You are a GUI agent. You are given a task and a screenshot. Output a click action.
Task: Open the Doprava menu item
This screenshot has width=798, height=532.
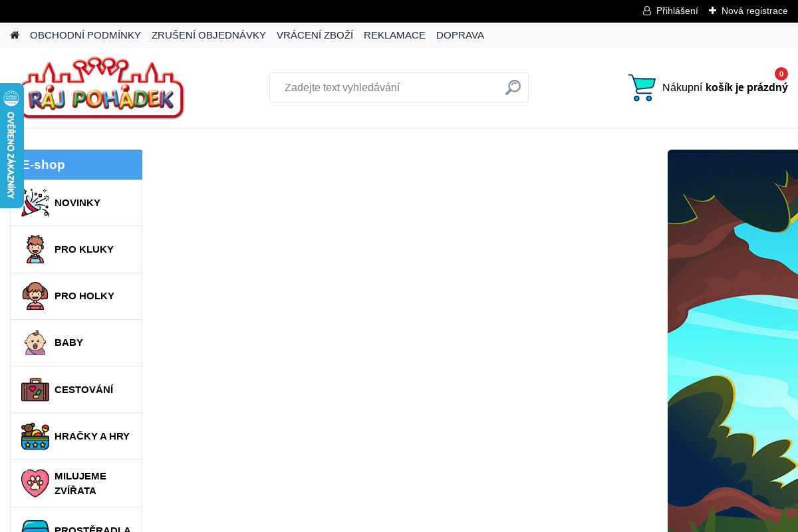point(460,35)
